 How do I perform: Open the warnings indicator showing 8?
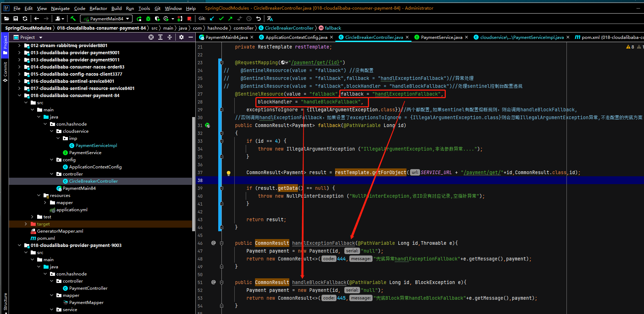(630, 47)
